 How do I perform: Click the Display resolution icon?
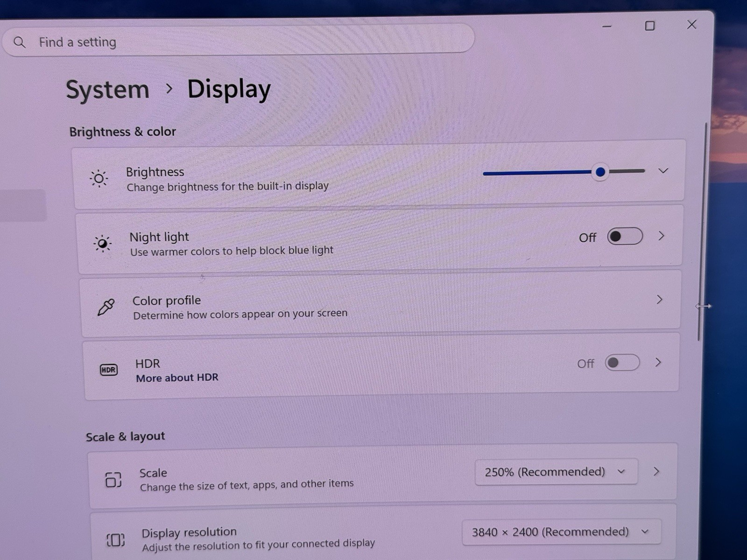tap(115, 540)
